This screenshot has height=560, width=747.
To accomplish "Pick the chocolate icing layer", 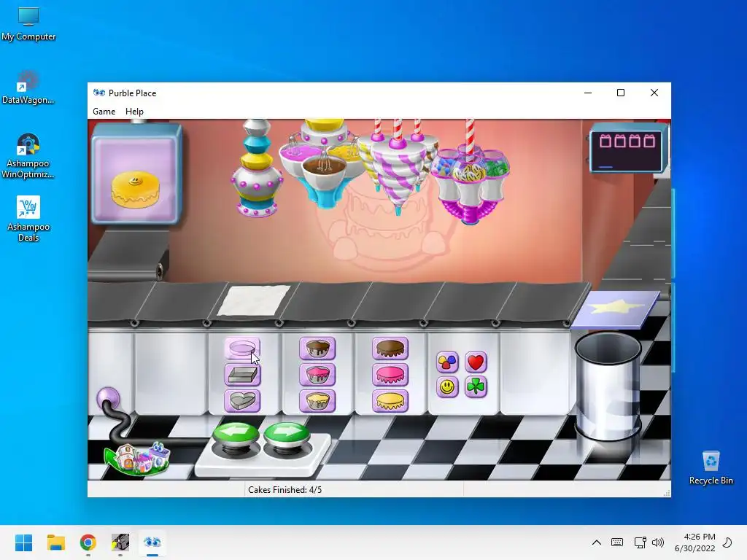I will (390, 349).
